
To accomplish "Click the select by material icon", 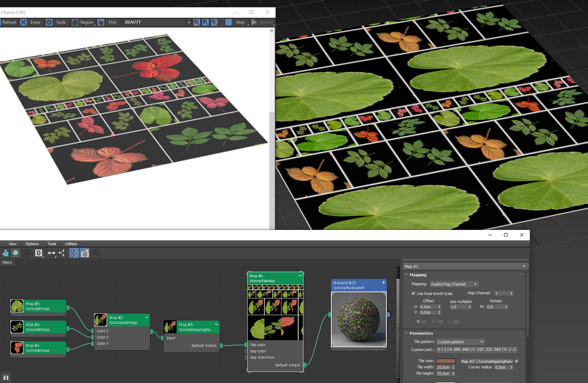I will (97, 253).
